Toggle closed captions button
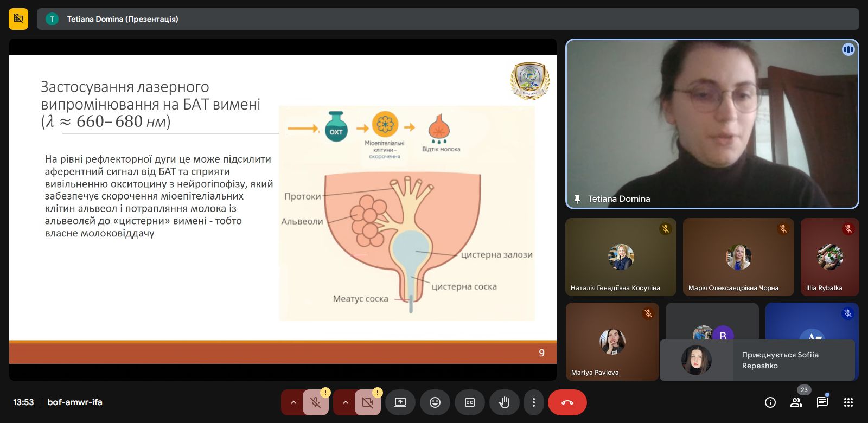 pos(470,402)
